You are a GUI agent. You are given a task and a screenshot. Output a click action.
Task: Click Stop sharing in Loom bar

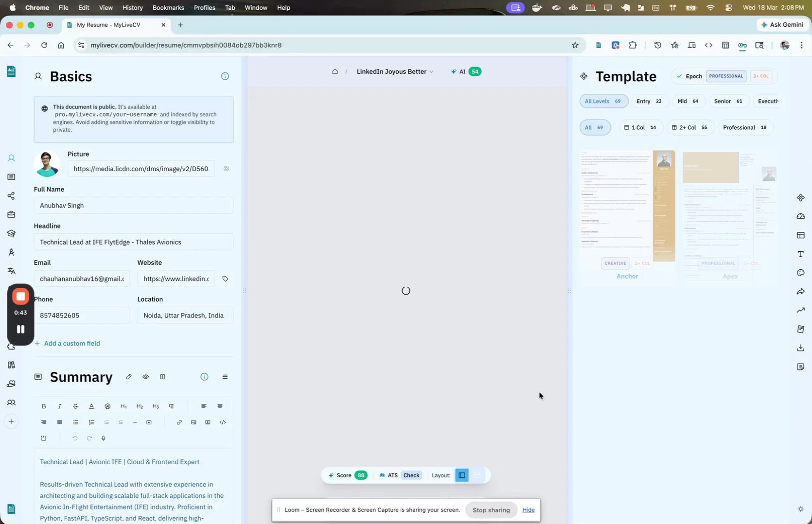tap(491, 510)
